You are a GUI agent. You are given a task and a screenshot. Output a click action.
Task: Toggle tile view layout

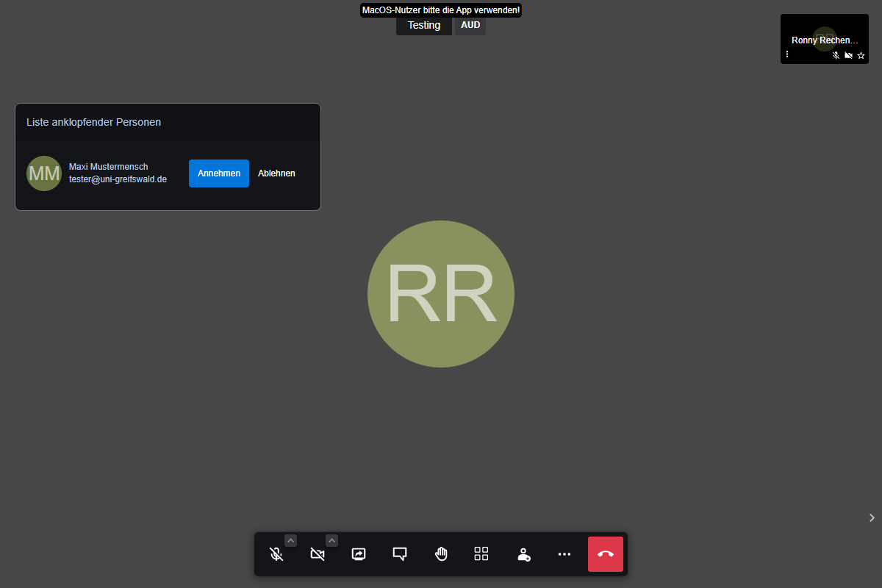coord(481,554)
